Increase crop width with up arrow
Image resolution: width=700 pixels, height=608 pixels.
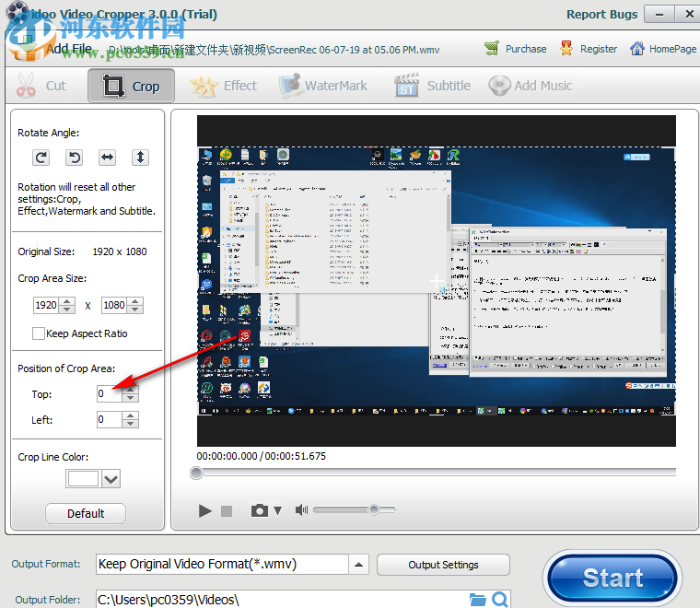point(67,301)
